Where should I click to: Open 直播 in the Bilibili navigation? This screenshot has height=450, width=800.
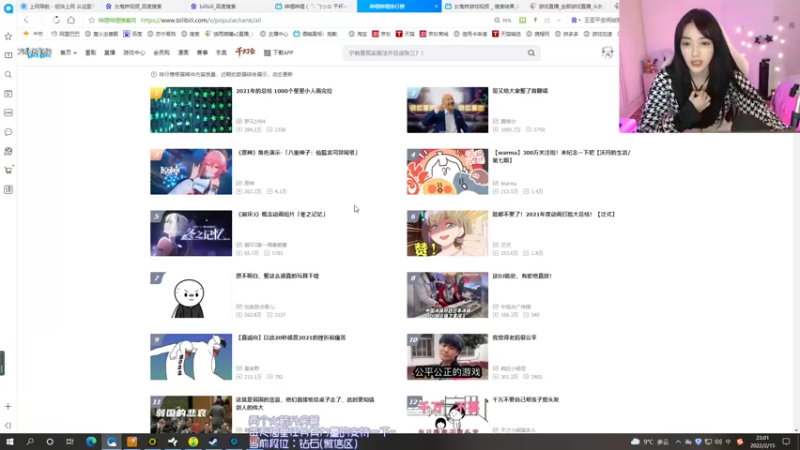(x=110, y=53)
